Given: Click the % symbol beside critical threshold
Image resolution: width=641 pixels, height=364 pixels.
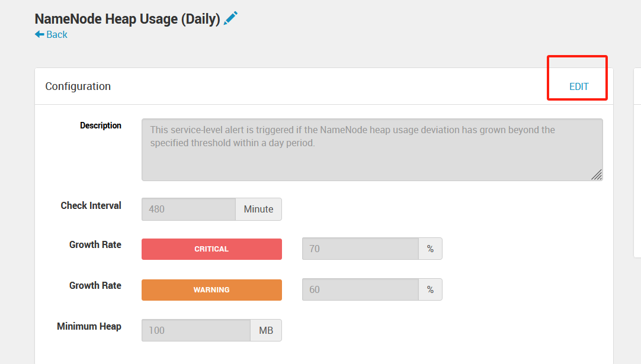Looking at the screenshot, I should coord(430,249).
